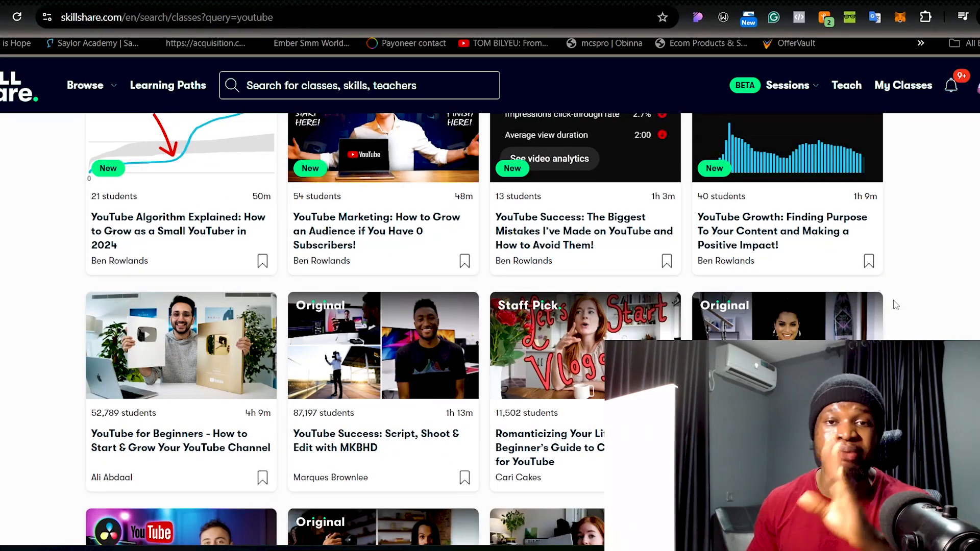View Marques Brownlee's teacher profile
980x551 pixels.
pyautogui.click(x=330, y=478)
